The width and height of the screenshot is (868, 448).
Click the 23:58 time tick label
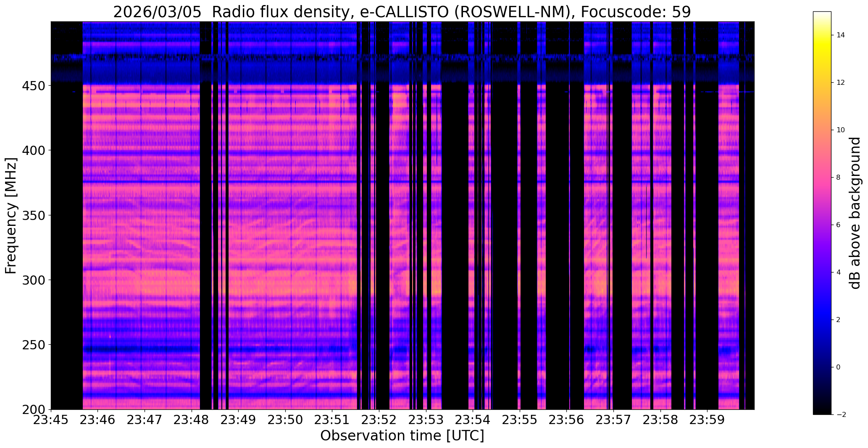click(x=661, y=420)
